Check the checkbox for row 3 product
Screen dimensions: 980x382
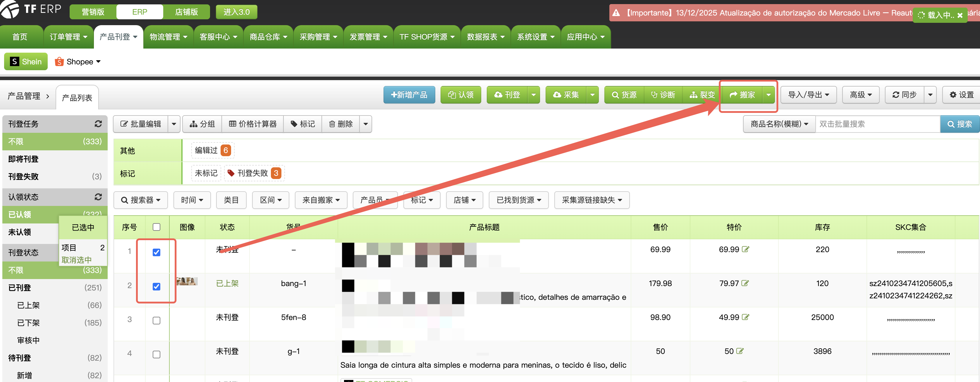tap(156, 321)
